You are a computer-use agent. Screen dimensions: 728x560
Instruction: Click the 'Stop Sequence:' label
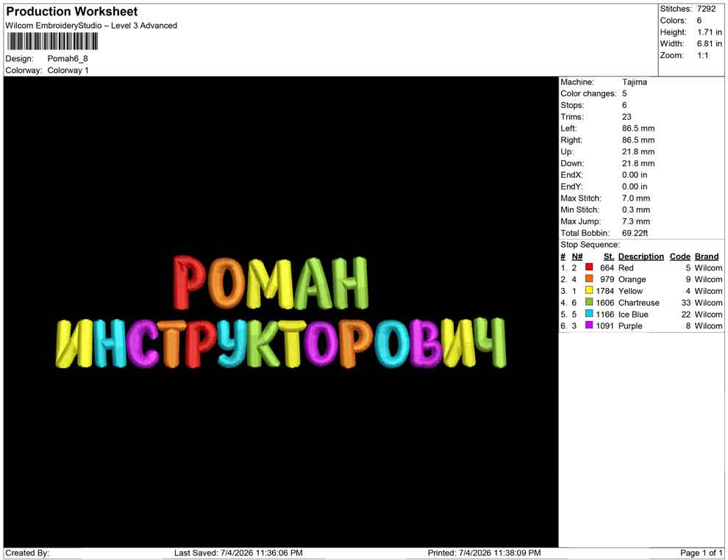coord(590,245)
